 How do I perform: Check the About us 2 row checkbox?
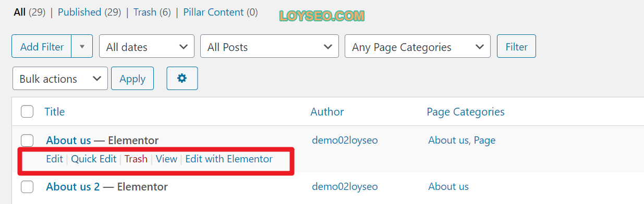click(27, 186)
